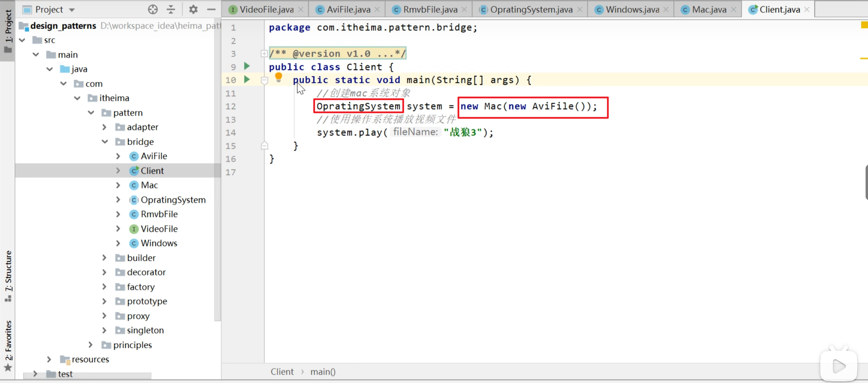Toggle the 2: Favorites tool window button

[x=8, y=345]
